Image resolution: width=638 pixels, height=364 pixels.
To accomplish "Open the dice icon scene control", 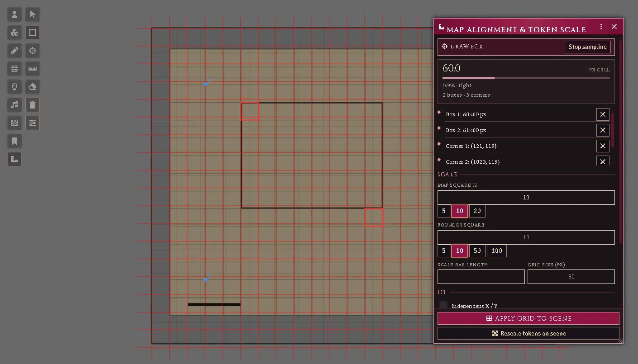I will [14, 123].
